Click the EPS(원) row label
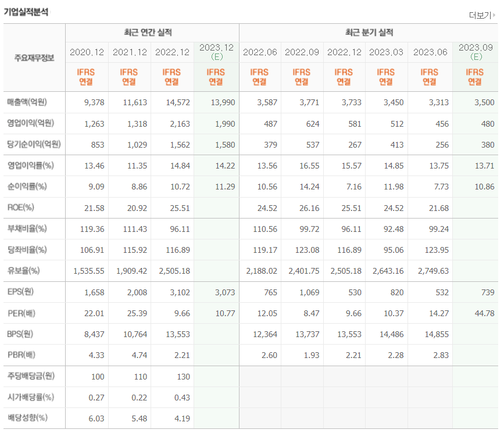This screenshot has width=504, height=433. pyautogui.click(x=20, y=292)
